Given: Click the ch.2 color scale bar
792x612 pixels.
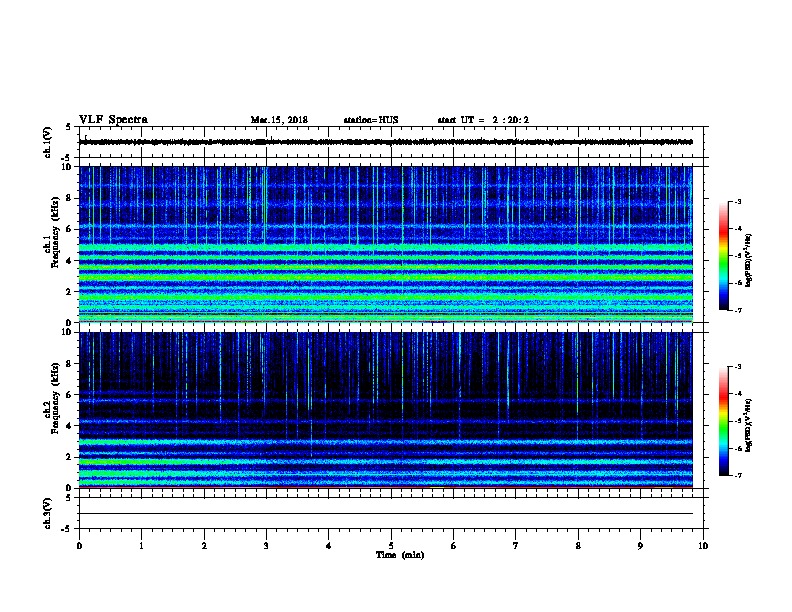Looking at the screenshot, I should (x=723, y=421).
